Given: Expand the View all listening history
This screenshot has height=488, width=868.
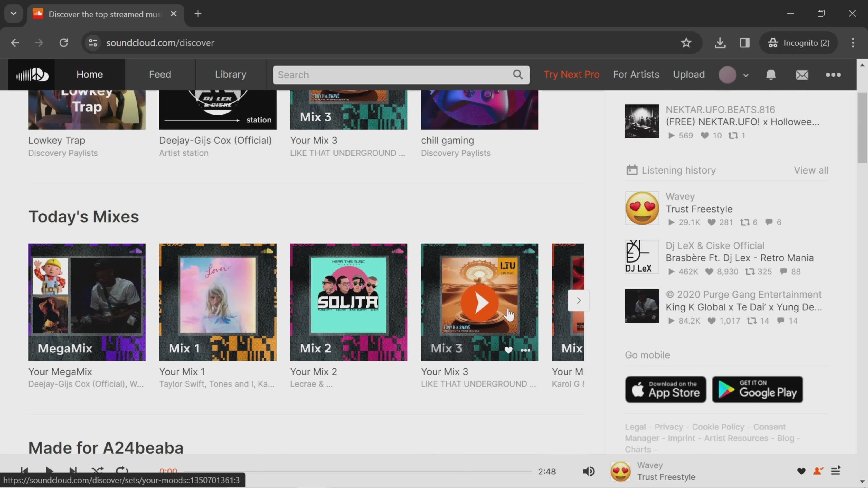Looking at the screenshot, I should click(812, 170).
